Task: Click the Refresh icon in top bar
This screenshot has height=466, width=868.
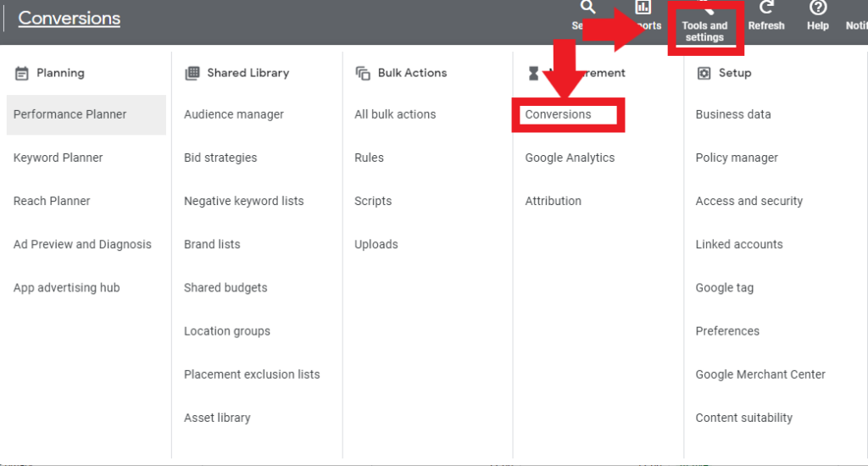Action: tap(766, 8)
